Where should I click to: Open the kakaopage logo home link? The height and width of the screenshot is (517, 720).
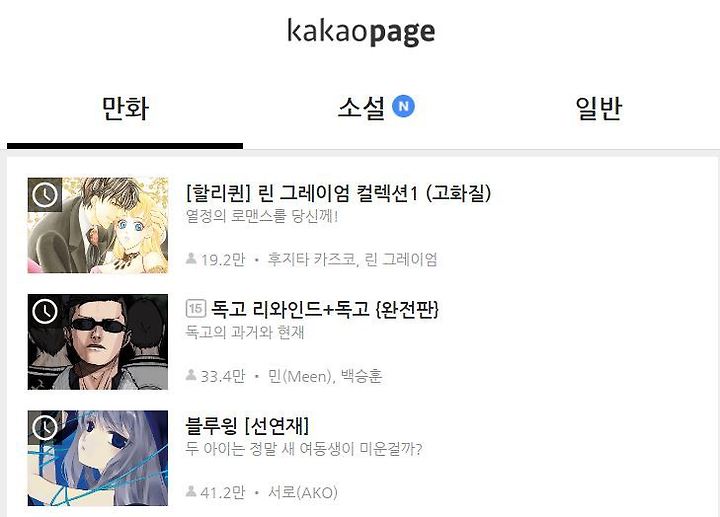coord(361,32)
